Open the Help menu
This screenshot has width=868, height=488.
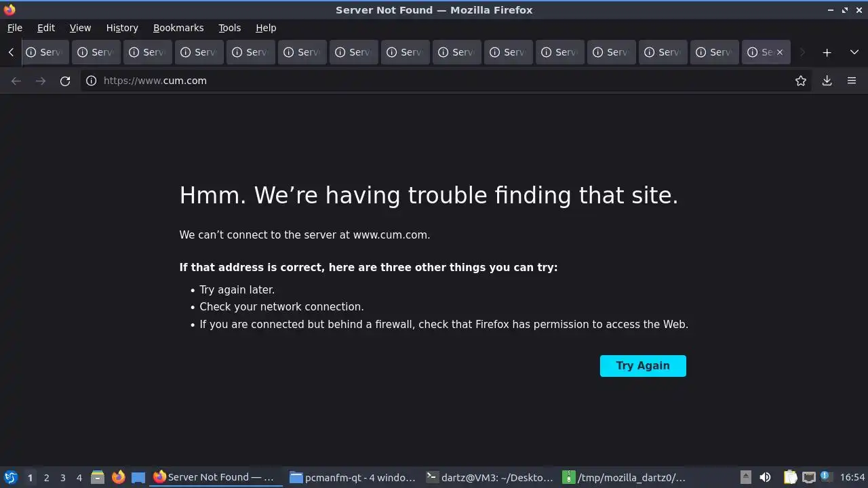click(x=266, y=28)
